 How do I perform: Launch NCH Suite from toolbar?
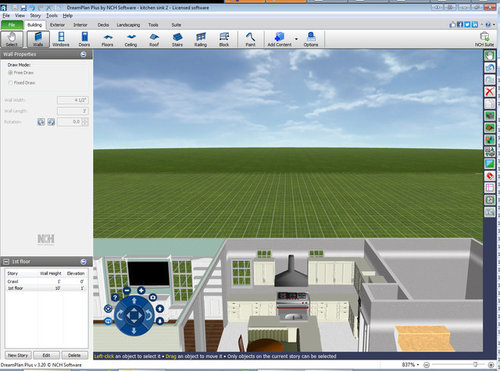click(484, 39)
